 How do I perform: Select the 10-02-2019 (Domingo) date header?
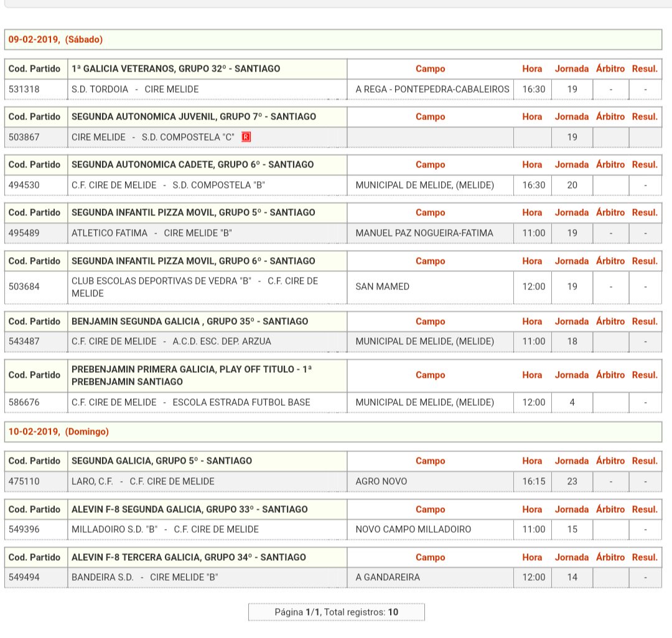(333, 432)
